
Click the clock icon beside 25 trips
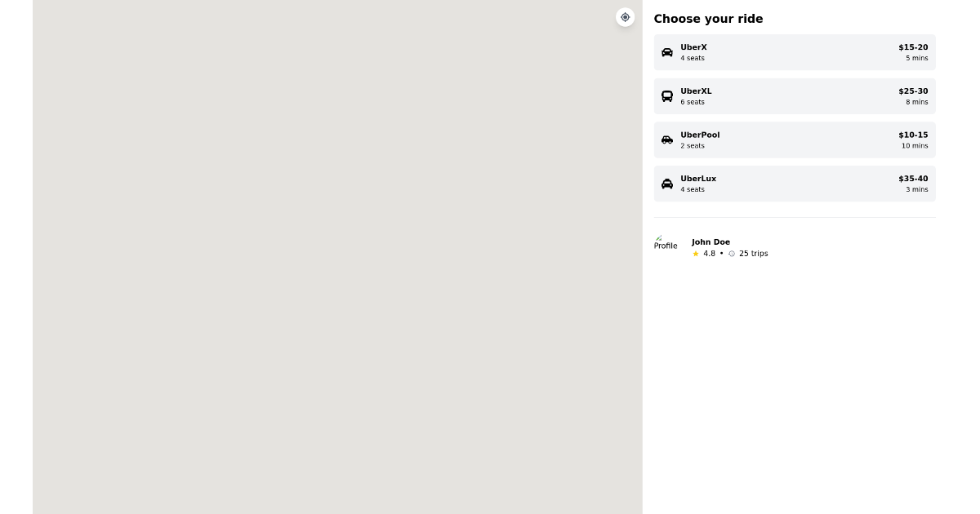click(x=732, y=254)
